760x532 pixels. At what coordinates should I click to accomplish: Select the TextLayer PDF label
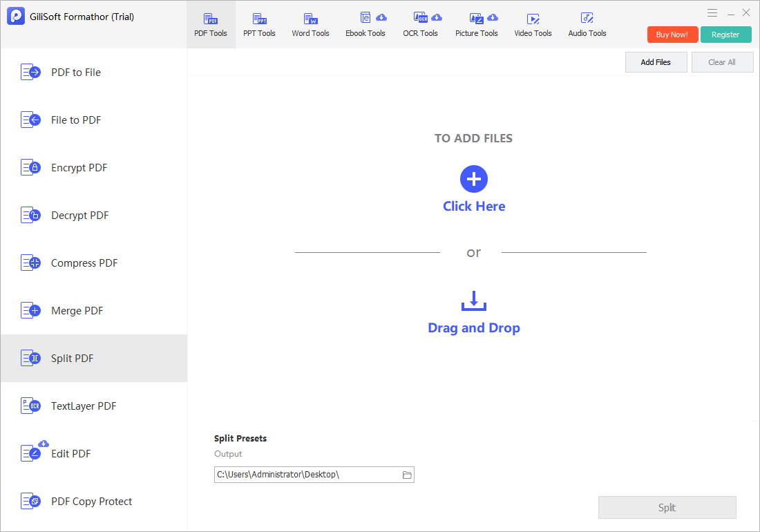click(84, 406)
